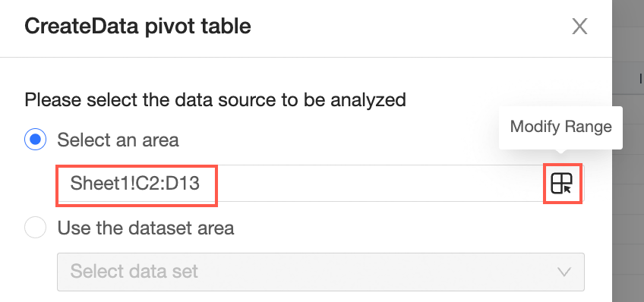Focus the Sheet1!C2:D13 range field
The height and width of the screenshot is (302, 644).
(320, 184)
